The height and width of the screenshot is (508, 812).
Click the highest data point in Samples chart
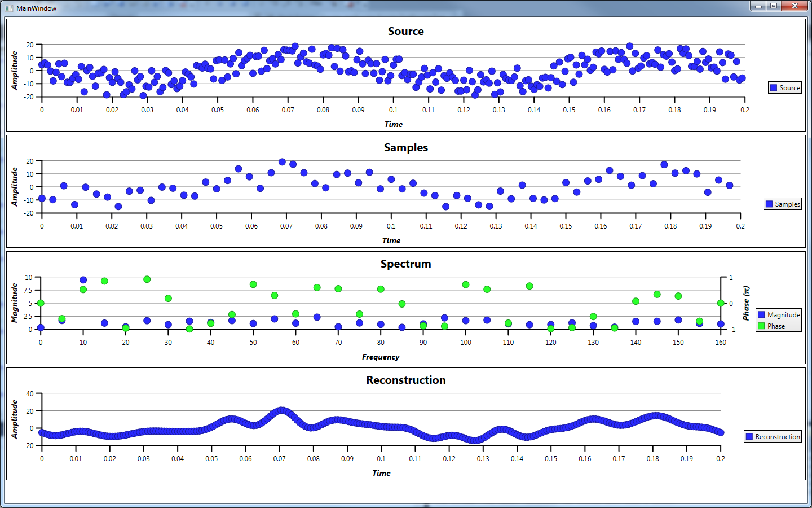coord(282,162)
